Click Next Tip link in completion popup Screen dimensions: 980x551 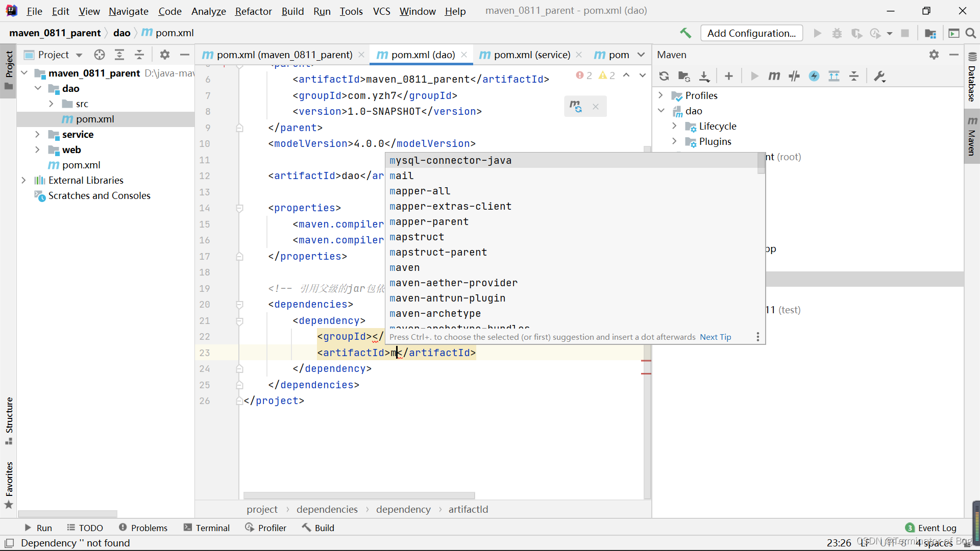(x=715, y=337)
